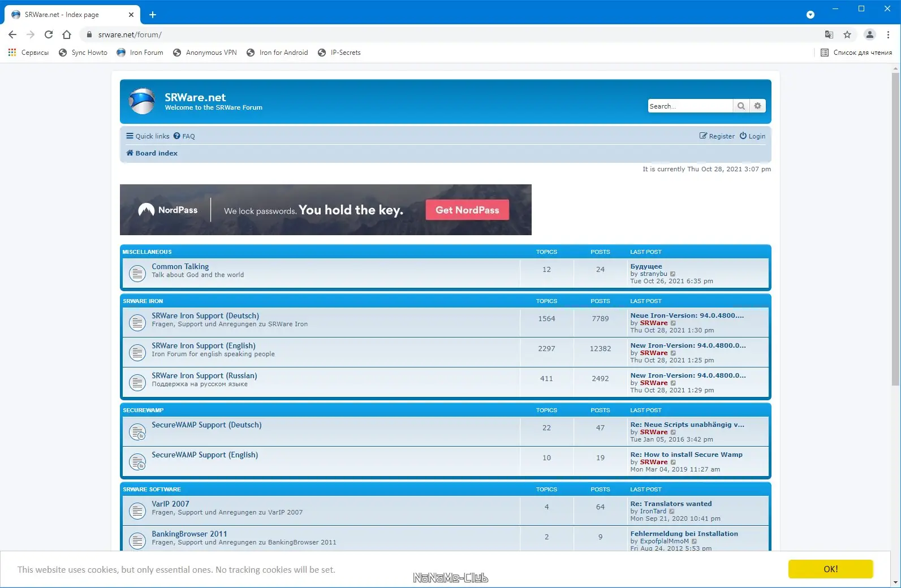
Task: Open Re: How to install Secure Wamp post
Action: click(x=686, y=455)
